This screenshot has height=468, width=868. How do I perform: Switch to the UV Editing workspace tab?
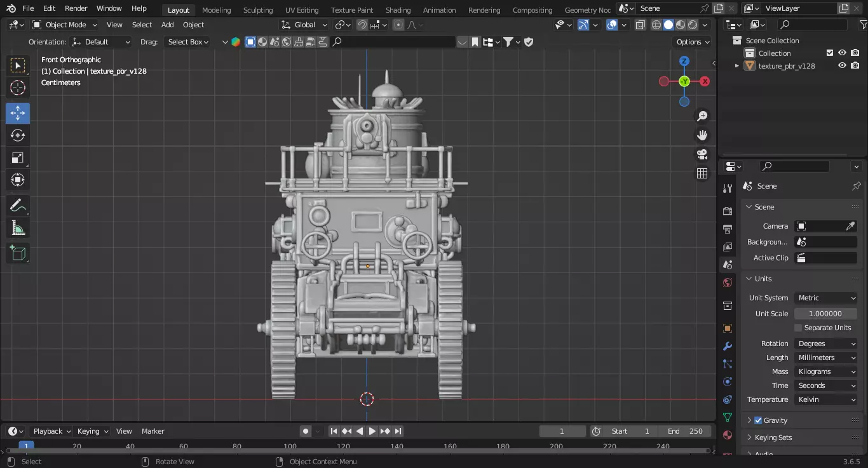pos(302,10)
